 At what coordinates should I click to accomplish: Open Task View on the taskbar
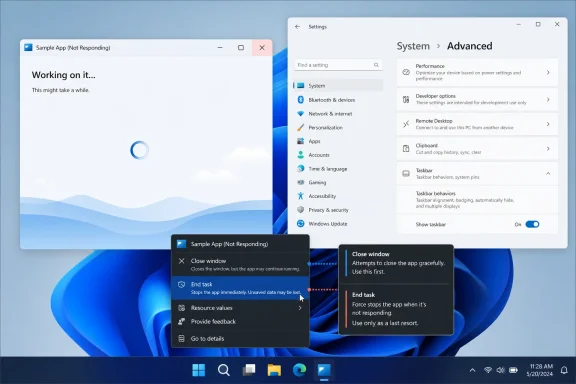249,370
